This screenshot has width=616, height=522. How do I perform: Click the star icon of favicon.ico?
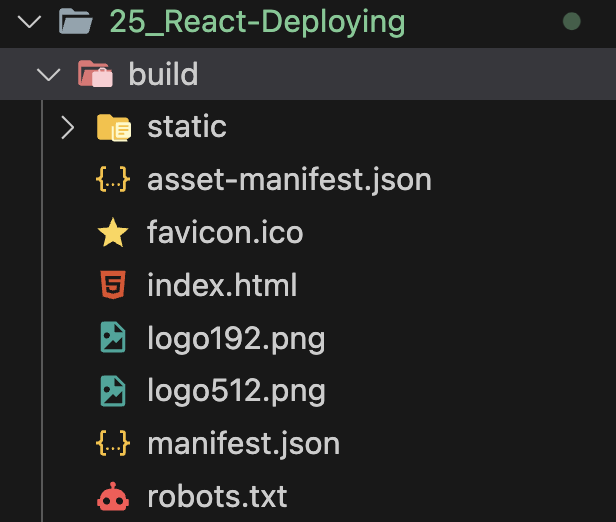(113, 233)
